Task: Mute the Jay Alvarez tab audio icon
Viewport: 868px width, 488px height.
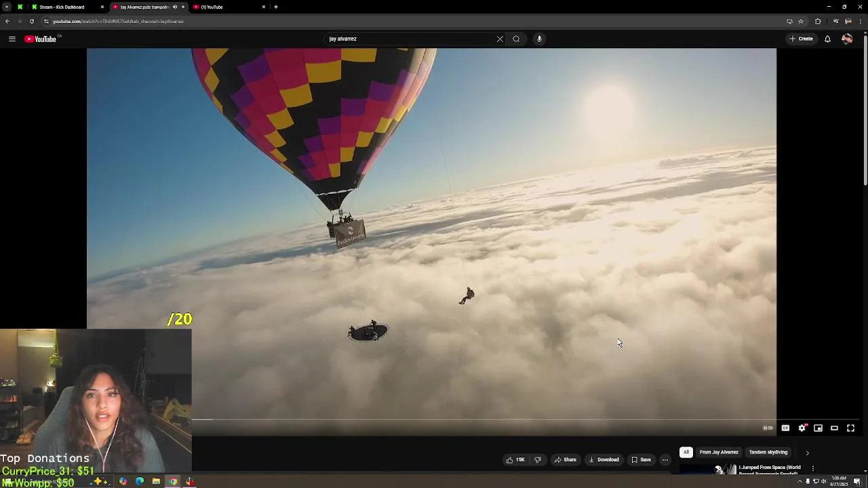Action: (175, 7)
